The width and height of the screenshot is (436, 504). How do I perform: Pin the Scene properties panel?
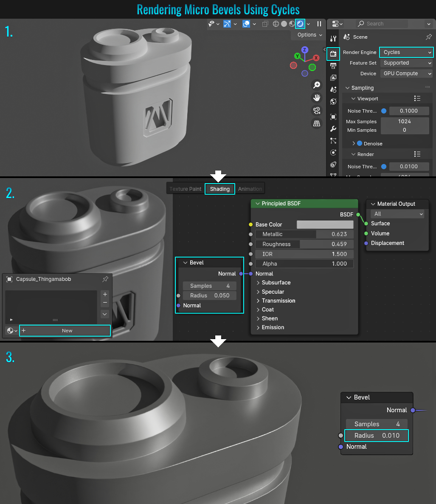coord(429,37)
